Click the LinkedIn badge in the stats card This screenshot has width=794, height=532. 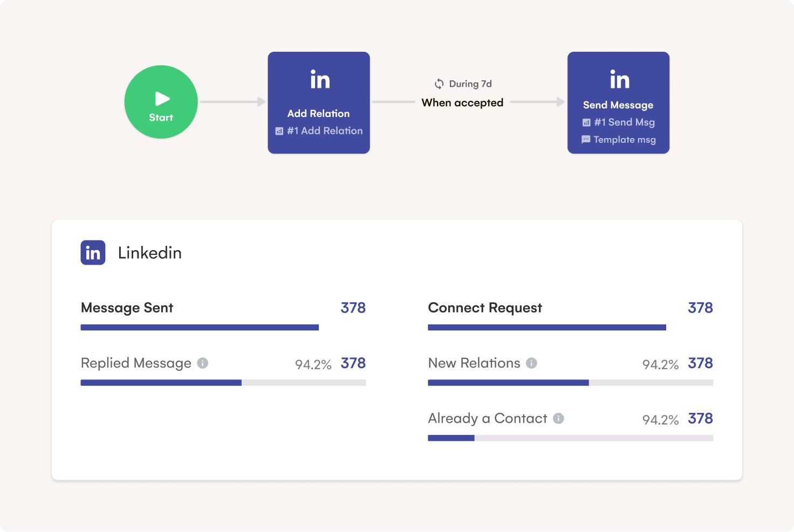coord(93,253)
